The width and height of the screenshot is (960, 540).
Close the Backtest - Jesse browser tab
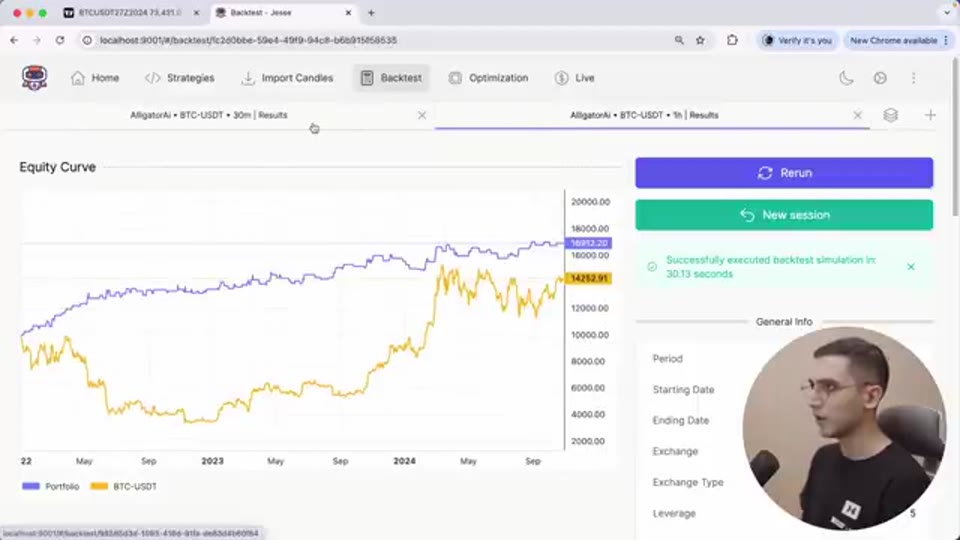click(x=348, y=12)
